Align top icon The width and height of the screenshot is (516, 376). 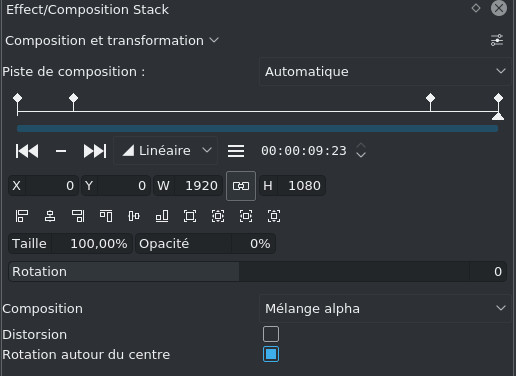pyautogui.click(x=106, y=216)
